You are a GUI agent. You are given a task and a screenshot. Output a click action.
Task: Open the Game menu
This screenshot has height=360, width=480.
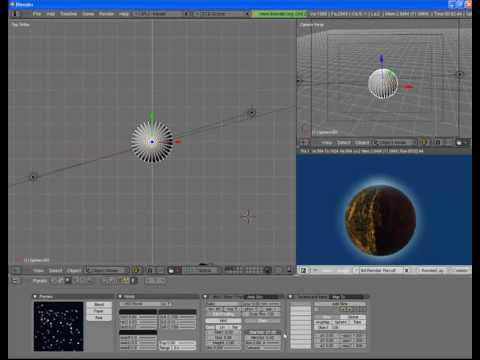coord(88,14)
